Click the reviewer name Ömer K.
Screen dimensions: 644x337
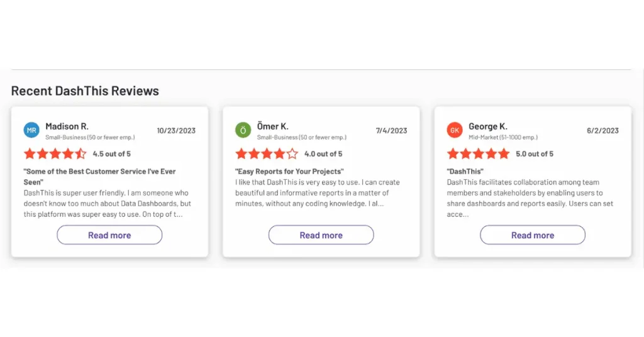click(272, 126)
